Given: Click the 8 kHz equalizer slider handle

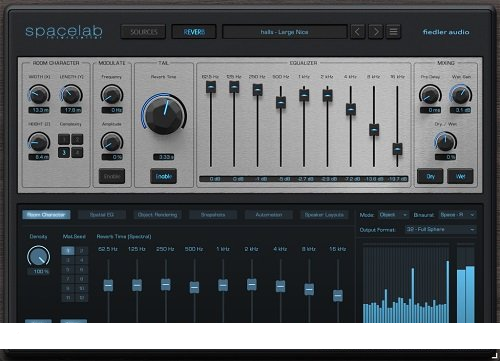Looking at the screenshot, I should click(374, 130).
